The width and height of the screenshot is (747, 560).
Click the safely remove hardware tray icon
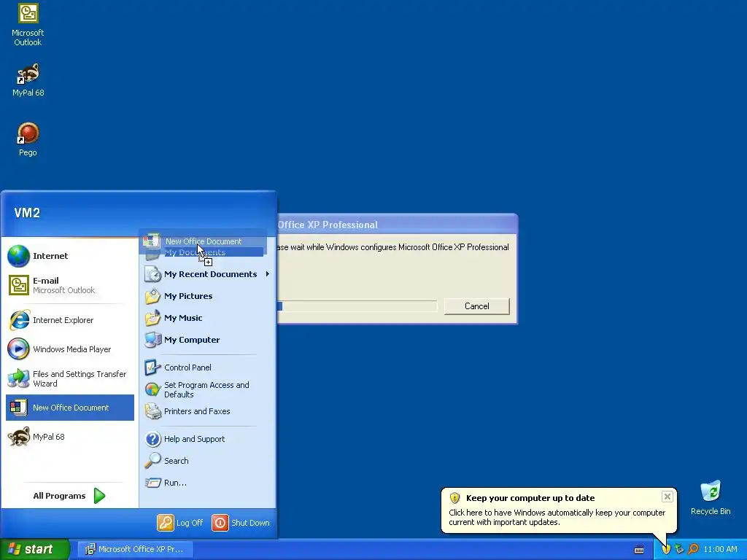click(x=679, y=549)
